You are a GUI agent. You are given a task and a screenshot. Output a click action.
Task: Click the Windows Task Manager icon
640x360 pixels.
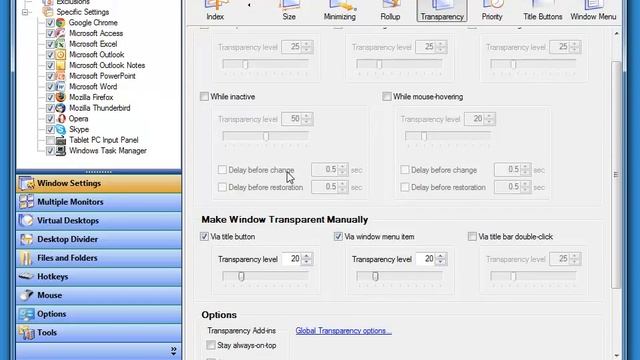(60, 151)
